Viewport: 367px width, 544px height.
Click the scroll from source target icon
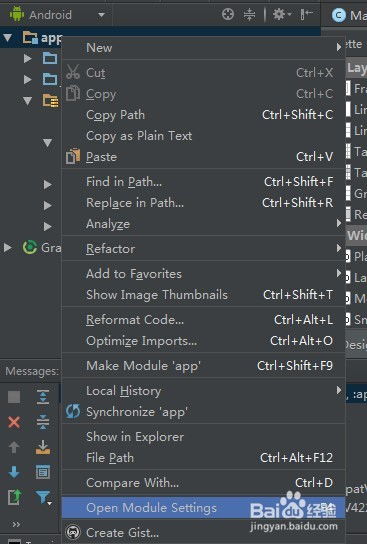(x=228, y=14)
